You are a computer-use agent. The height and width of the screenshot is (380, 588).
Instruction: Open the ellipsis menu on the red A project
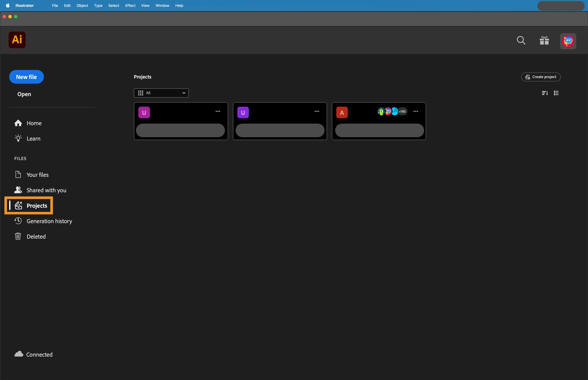pyautogui.click(x=416, y=111)
